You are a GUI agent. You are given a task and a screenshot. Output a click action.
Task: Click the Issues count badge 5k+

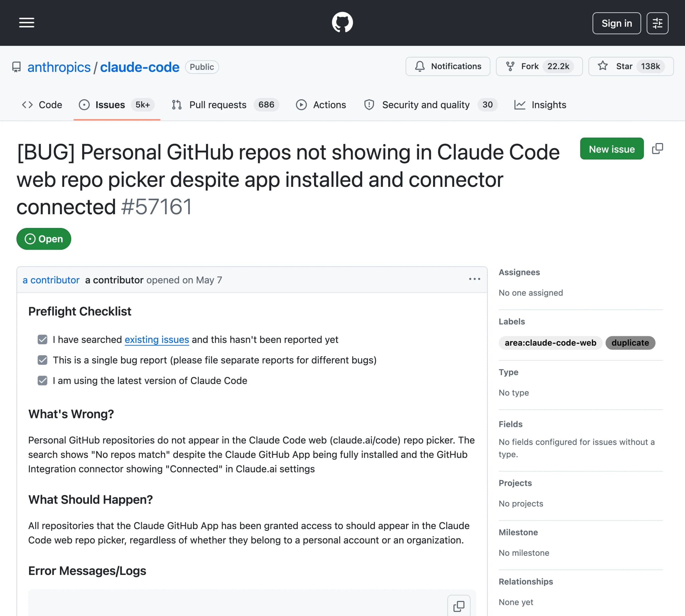click(142, 105)
